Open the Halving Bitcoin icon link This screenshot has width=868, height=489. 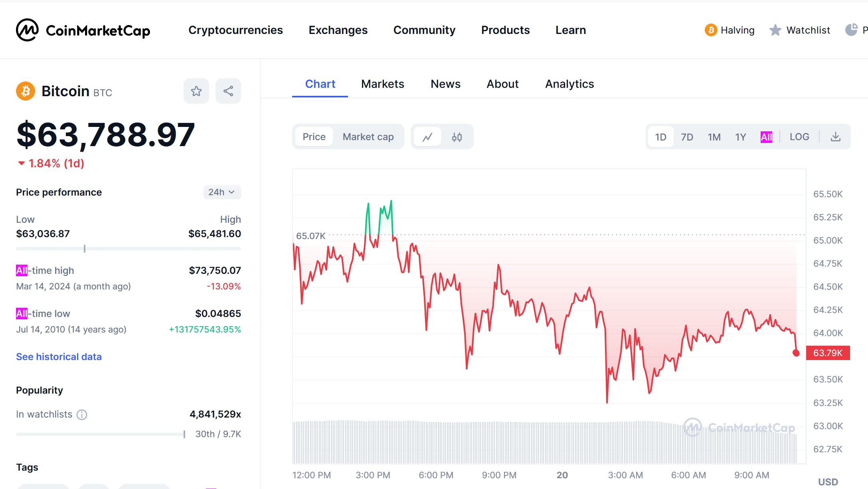point(711,30)
